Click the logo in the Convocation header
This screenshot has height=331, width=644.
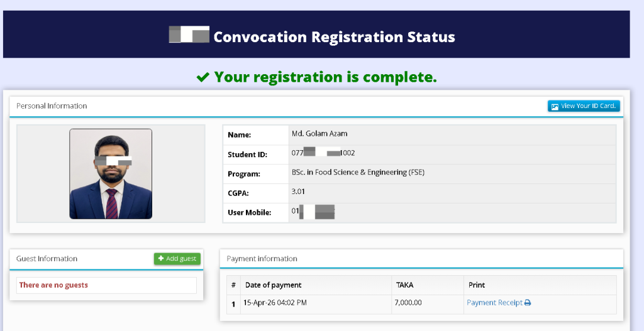189,35
